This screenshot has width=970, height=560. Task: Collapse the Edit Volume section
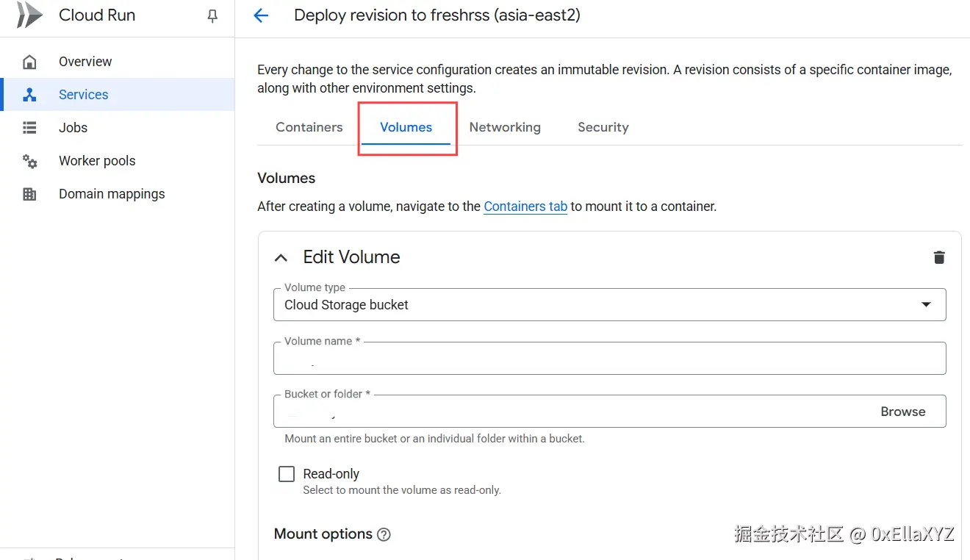tap(281, 258)
